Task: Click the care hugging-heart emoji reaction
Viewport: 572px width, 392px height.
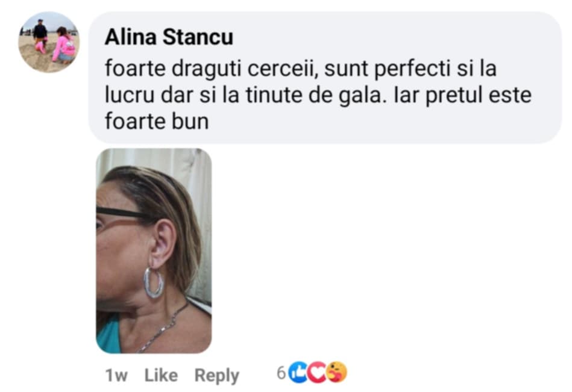Action: (x=337, y=372)
